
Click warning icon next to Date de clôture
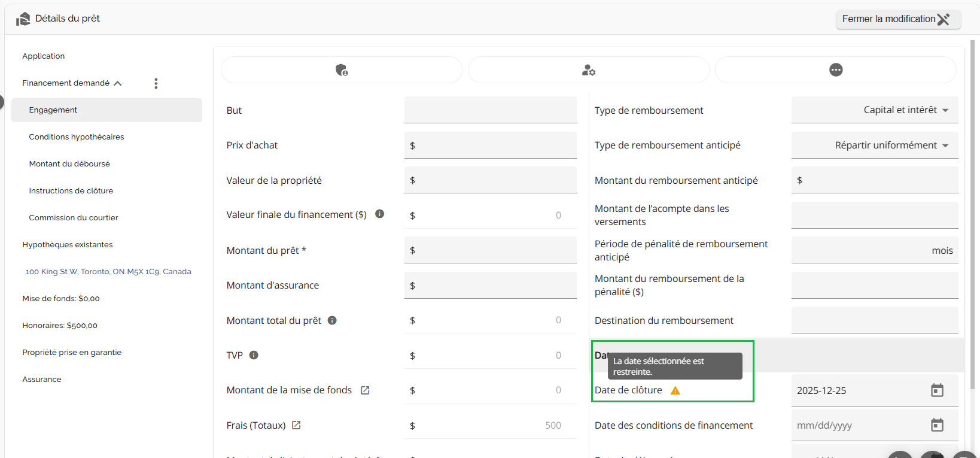(675, 390)
